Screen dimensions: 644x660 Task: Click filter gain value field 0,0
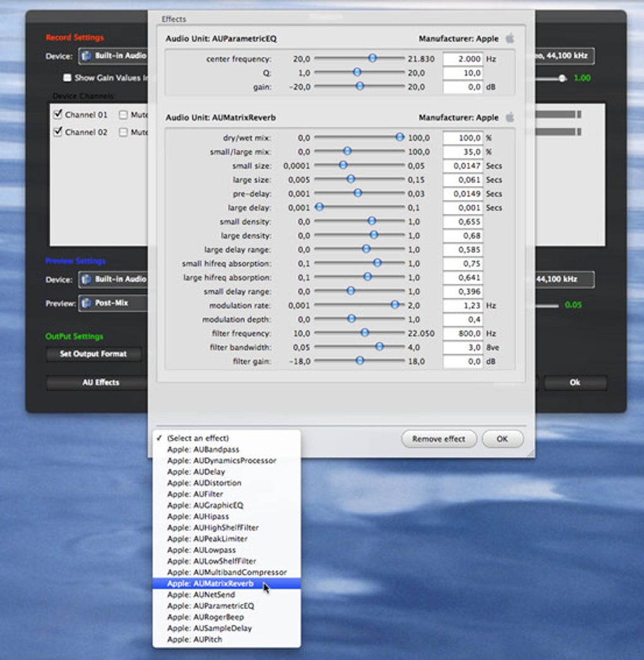462,361
